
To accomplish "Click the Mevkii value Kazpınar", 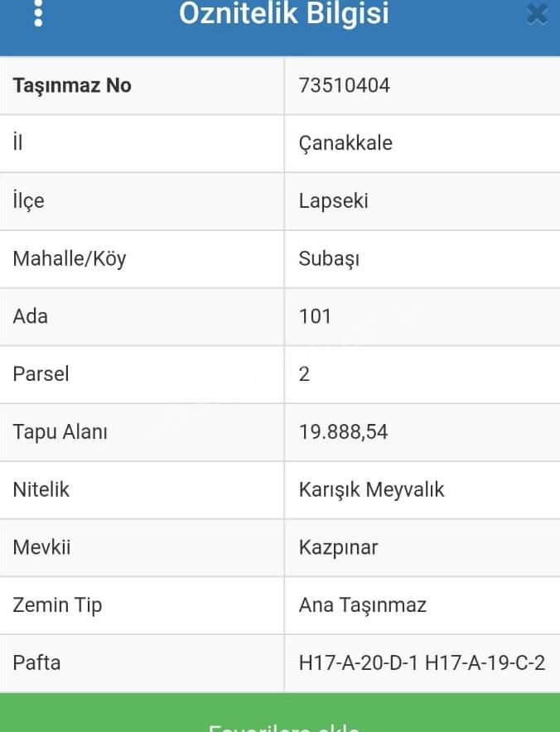I will (338, 547).
